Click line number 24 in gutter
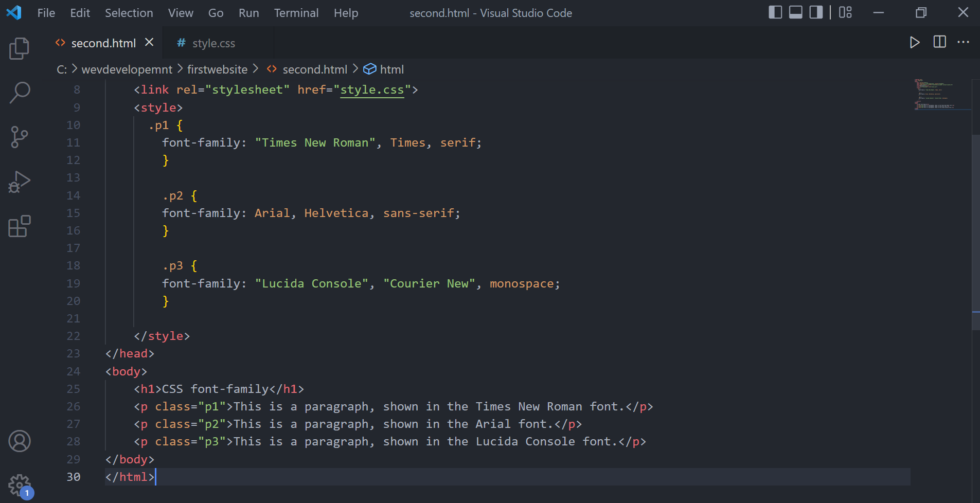 tap(74, 371)
